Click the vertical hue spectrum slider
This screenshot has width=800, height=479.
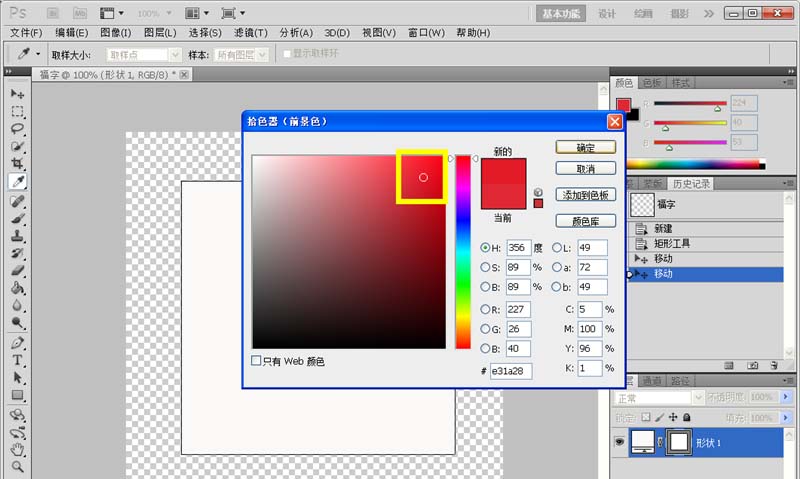tap(463, 252)
